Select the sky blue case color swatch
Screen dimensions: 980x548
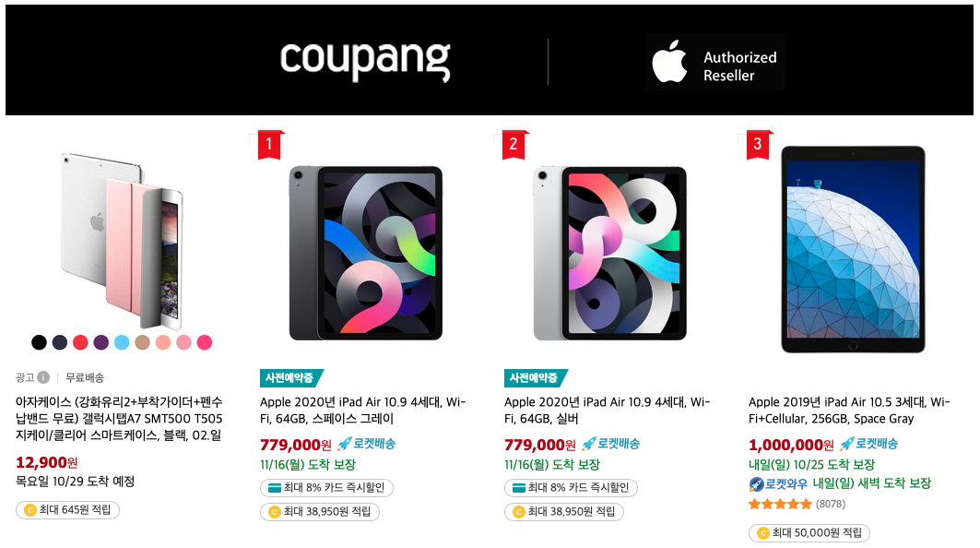point(122,342)
